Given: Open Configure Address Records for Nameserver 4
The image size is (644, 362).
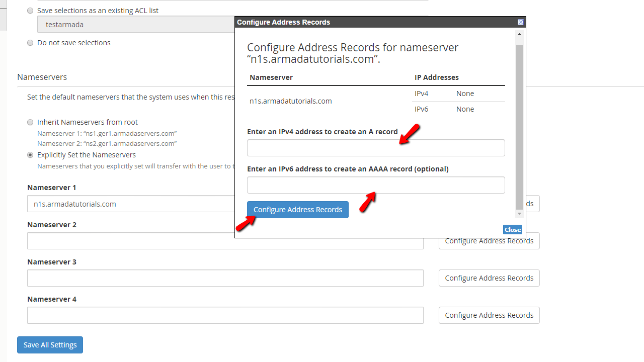Looking at the screenshot, I should (x=489, y=315).
